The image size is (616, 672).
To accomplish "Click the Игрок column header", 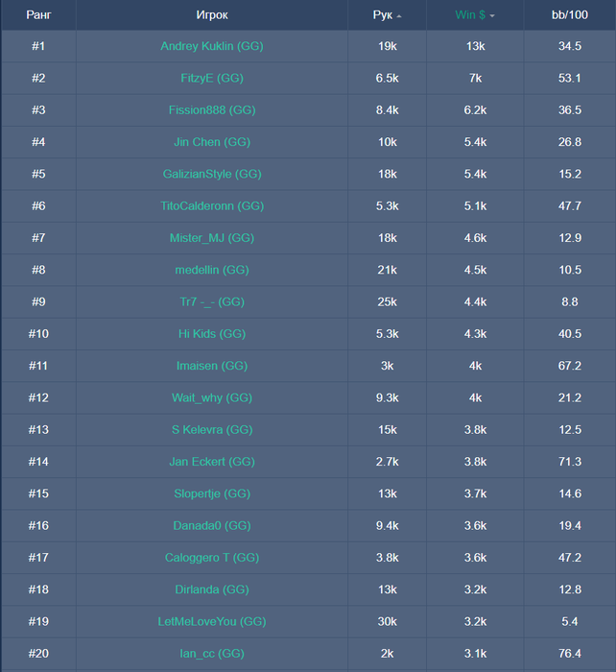I will (212, 15).
